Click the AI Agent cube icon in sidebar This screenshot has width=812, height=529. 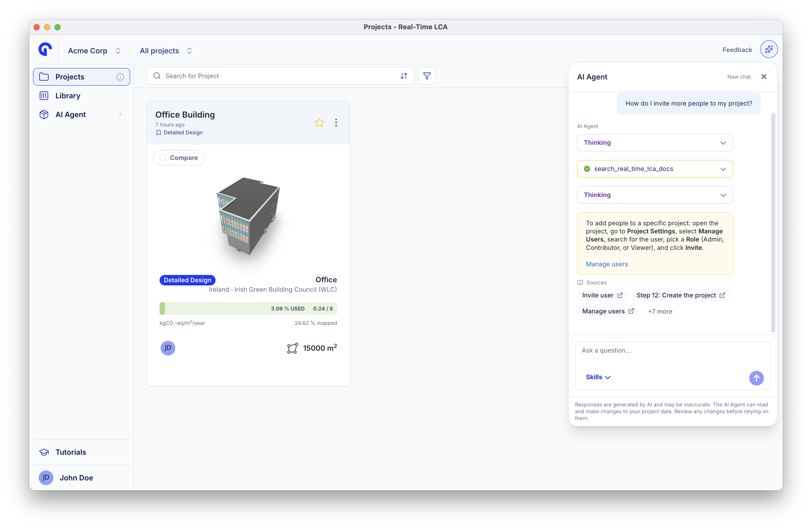(44, 114)
